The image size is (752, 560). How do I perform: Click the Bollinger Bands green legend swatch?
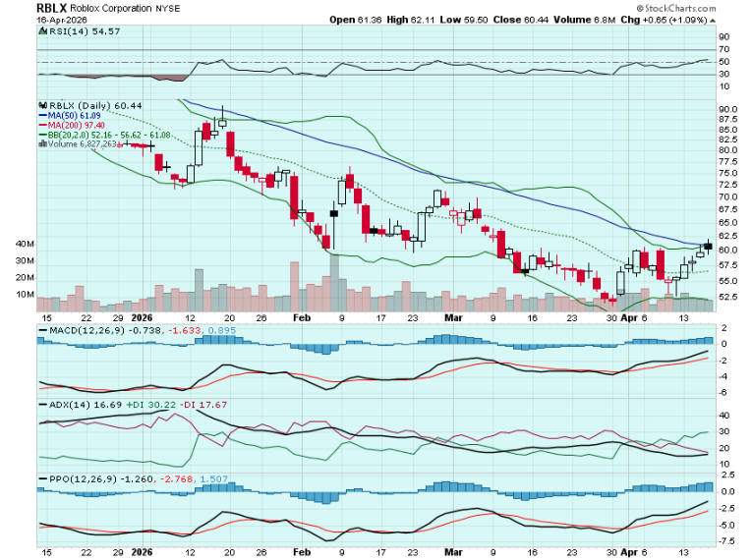(41, 135)
